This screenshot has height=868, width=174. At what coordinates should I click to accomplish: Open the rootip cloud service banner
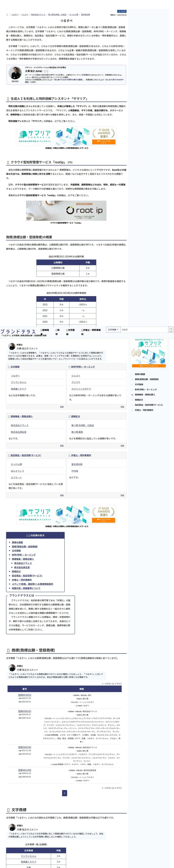pos(66,211)
